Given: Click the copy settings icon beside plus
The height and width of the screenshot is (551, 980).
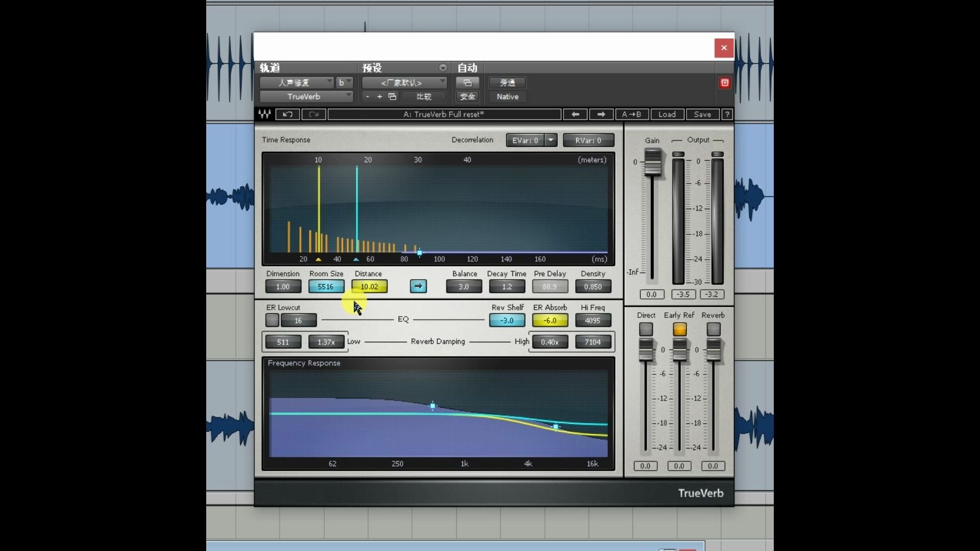Looking at the screenshot, I should coord(392,96).
